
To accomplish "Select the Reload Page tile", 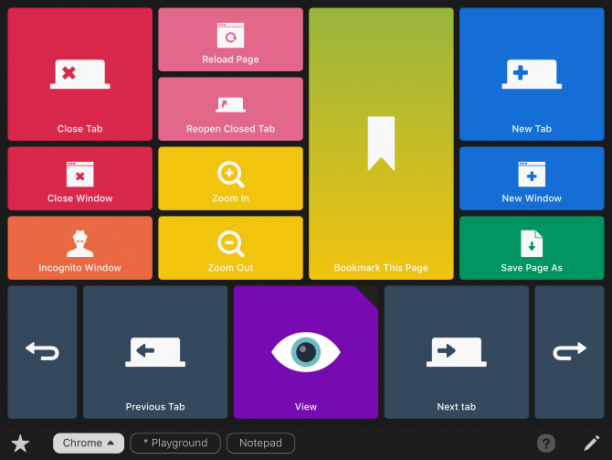I will tap(231, 39).
